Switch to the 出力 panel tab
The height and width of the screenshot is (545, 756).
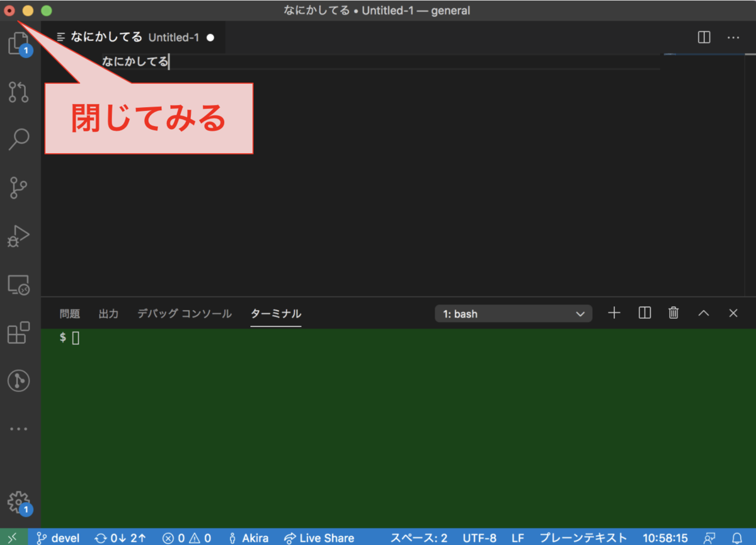click(x=108, y=314)
